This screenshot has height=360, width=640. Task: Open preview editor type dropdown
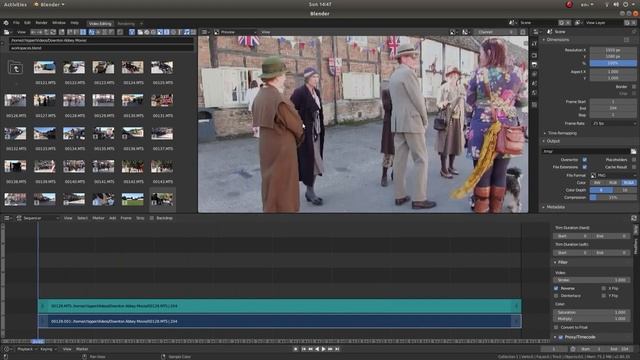point(204,32)
